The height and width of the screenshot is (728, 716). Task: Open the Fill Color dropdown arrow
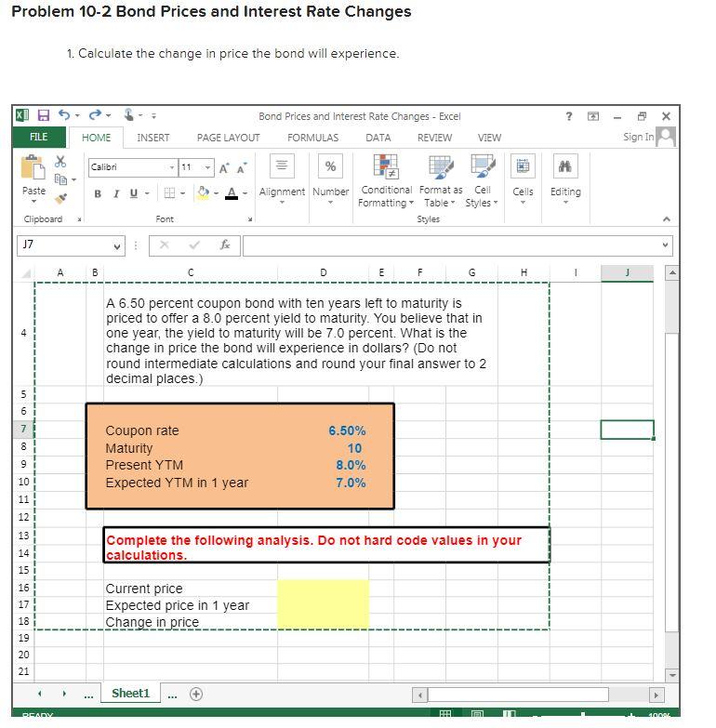216,193
